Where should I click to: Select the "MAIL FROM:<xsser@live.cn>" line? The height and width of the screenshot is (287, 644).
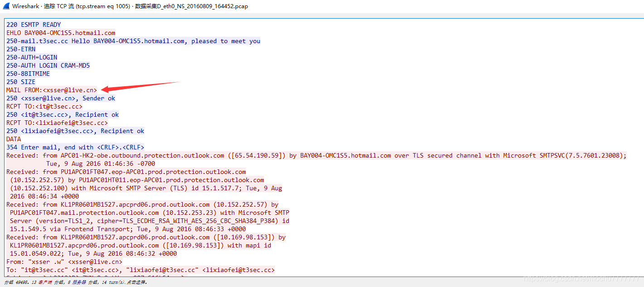52,90
